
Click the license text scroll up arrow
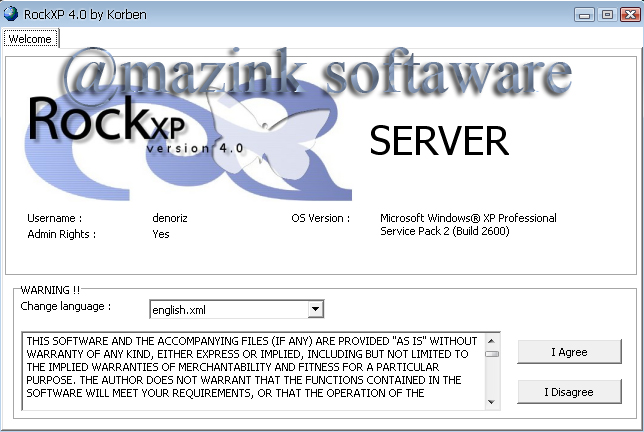tap(492, 341)
